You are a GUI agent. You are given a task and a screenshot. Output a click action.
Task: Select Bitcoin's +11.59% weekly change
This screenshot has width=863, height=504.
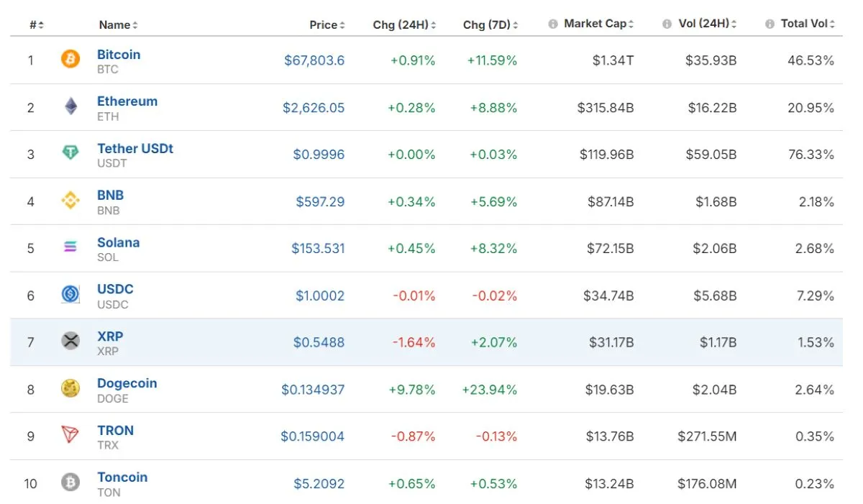point(492,60)
